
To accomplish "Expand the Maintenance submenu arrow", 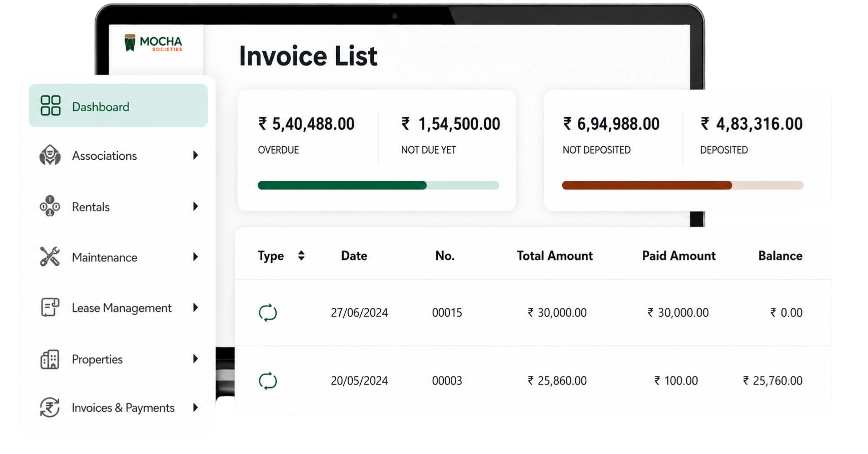I will pos(196,257).
